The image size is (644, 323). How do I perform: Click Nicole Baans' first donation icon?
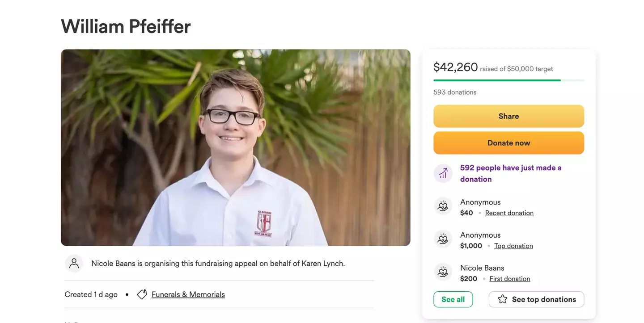(x=443, y=272)
